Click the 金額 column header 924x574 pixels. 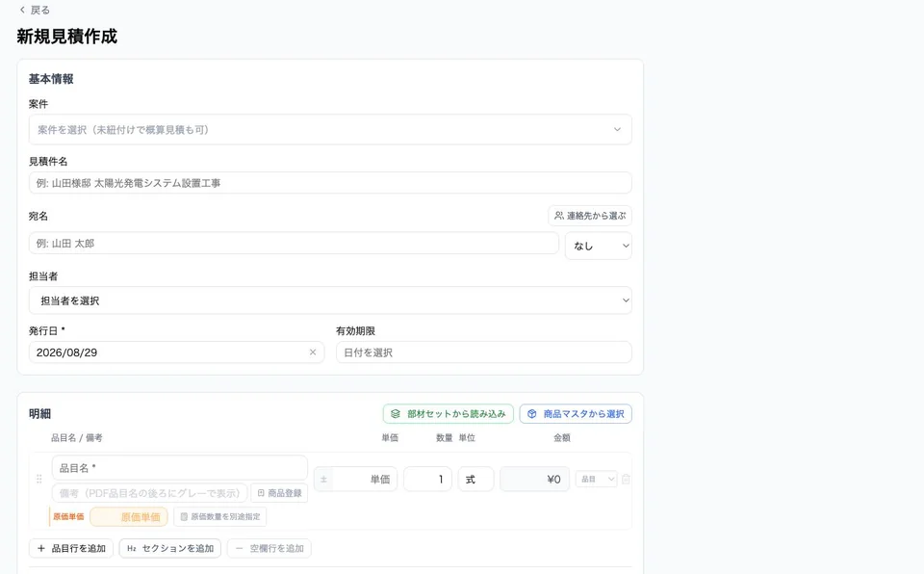coord(561,438)
